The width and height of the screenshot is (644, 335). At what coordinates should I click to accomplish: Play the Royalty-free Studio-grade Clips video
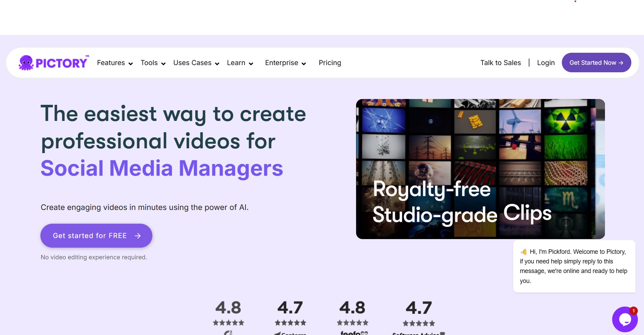[480, 169]
